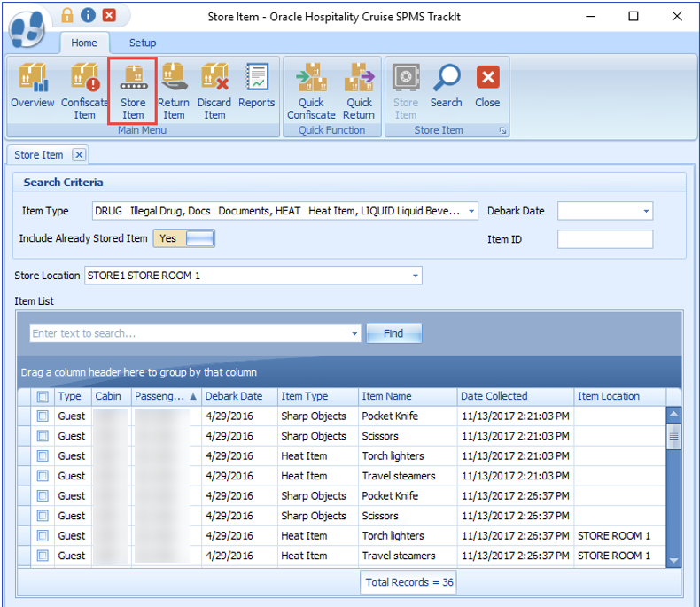This screenshot has width=700, height=607.
Task: Check the Travel steamers 2:21:03 PM row box
Action: pos(43,476)
